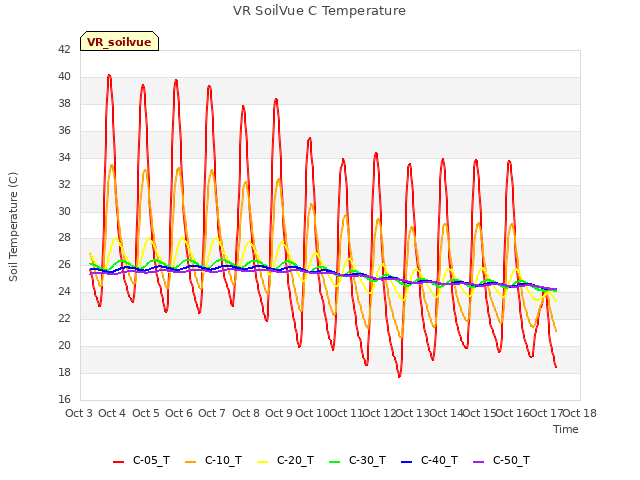Click the Oct 3 x-axis label
The height and width of the screenshot is (480, 640).
coord(79,413)
